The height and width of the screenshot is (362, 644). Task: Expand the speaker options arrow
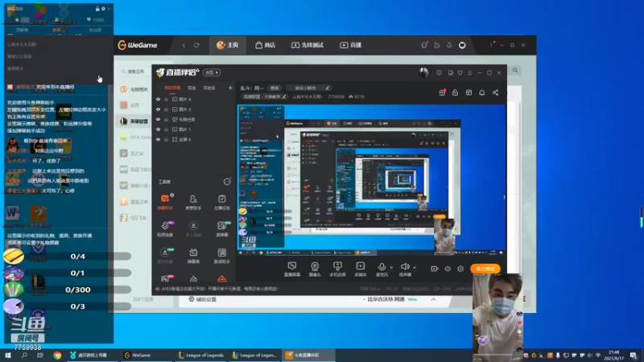(x=414, y=268)
